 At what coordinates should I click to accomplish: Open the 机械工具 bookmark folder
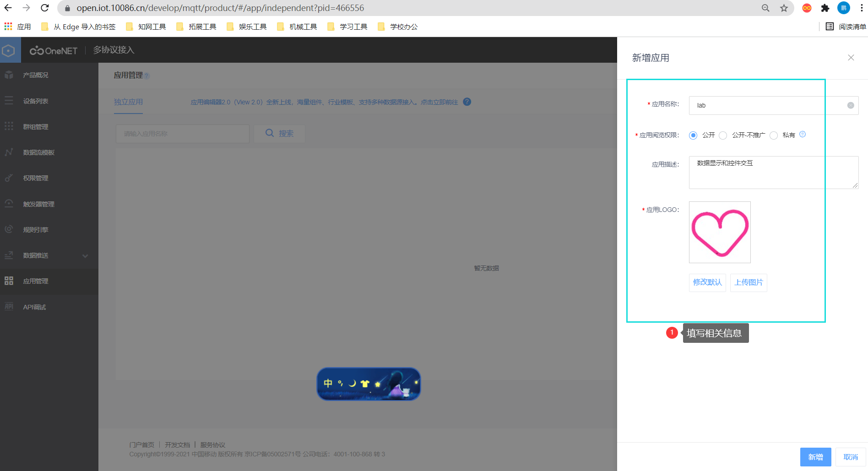[x=297, y=27]
